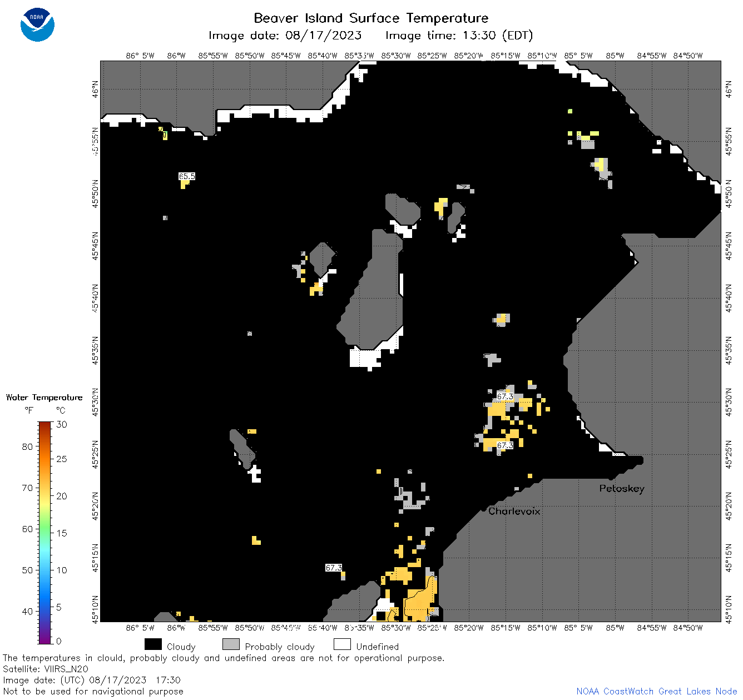Click the 25 Celsius tick label
The width and height of the screenshot is (743, 700).
(x=62, y=459)
